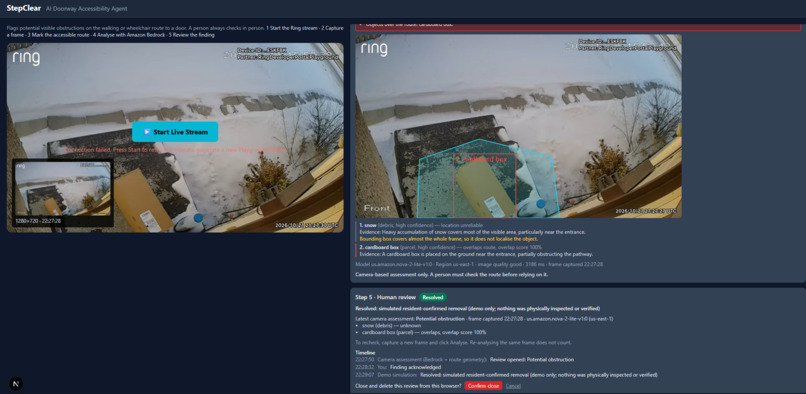
Task: Click the red "Connection failed" error message
Action: click(x=175, y=150)
